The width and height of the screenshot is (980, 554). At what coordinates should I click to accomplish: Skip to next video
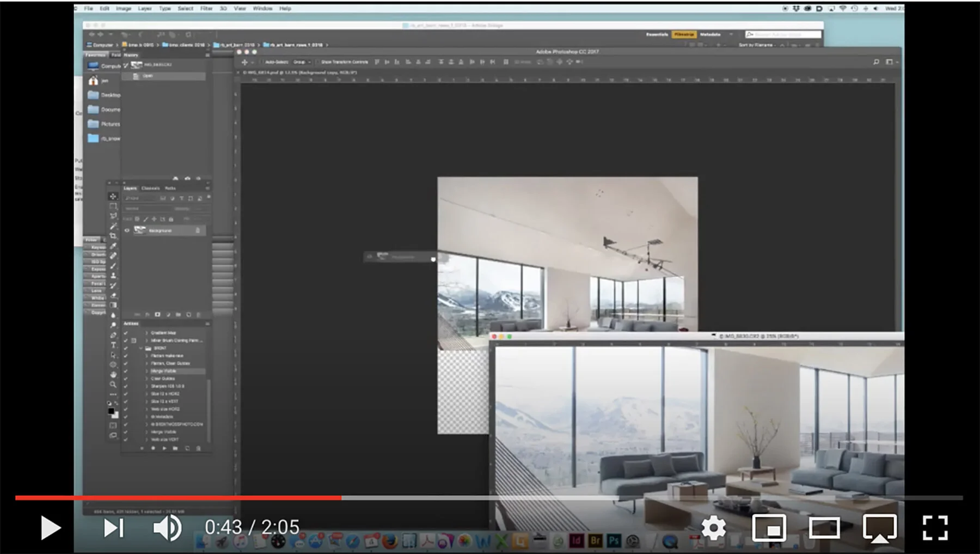tap(113, 528)
